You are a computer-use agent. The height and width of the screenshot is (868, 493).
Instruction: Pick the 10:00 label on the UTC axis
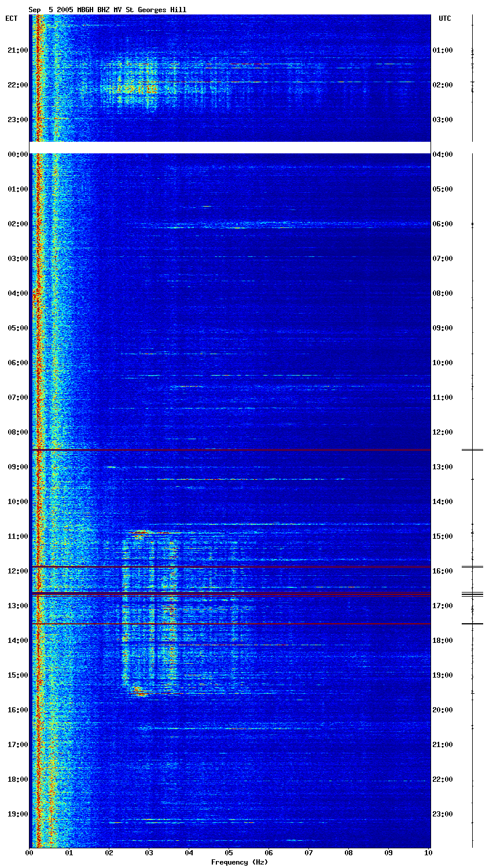pyautogui.click(x=443, y=363)
